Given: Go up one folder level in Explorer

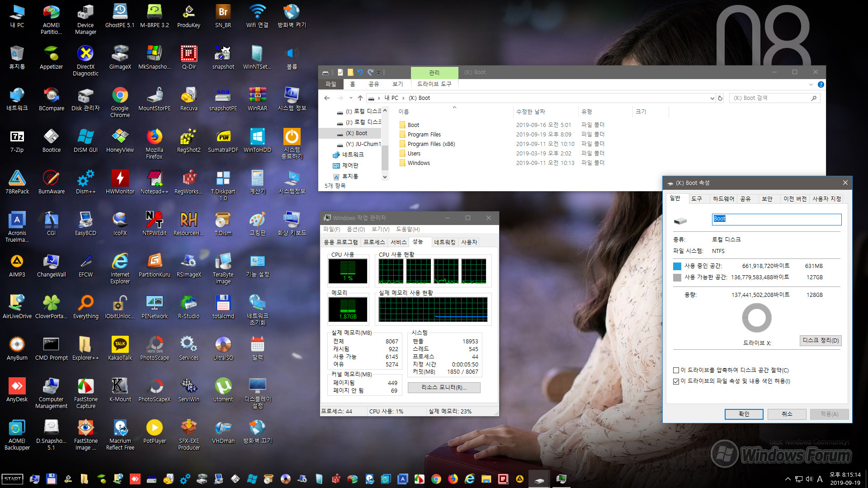Looking at the screenshot, I should point(360,98).
